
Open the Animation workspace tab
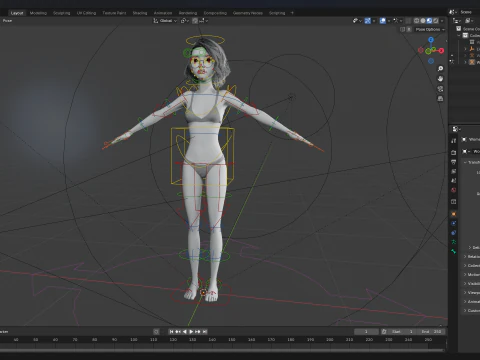click(x=163, y=13)
